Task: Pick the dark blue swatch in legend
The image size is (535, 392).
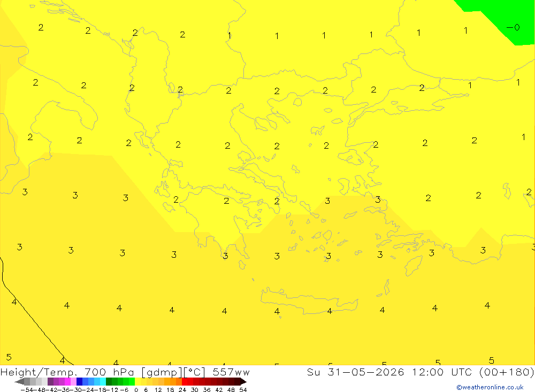Action: pos(79,381)
